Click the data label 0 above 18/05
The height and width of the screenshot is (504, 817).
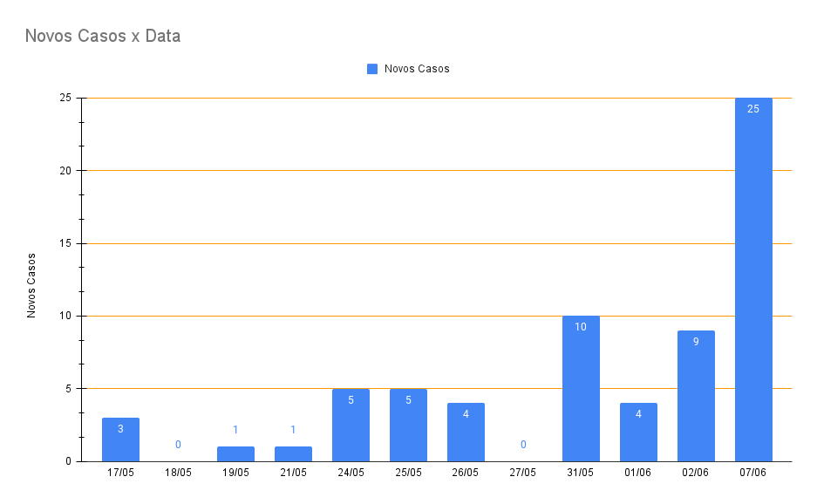click(x=178, y=445)
